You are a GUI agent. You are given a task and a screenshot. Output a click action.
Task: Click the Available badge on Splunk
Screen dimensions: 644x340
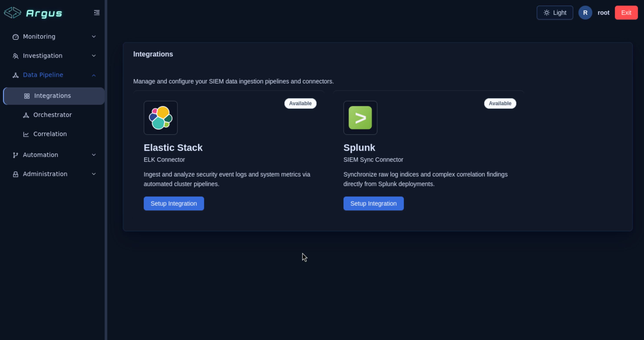click(x=500, y=103)
